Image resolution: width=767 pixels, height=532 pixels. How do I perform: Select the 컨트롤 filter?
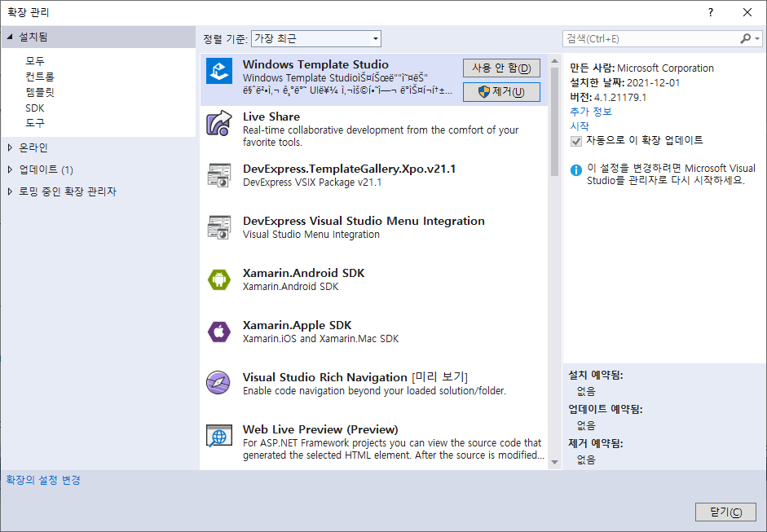pyautogui.click(x=40, y=77)
